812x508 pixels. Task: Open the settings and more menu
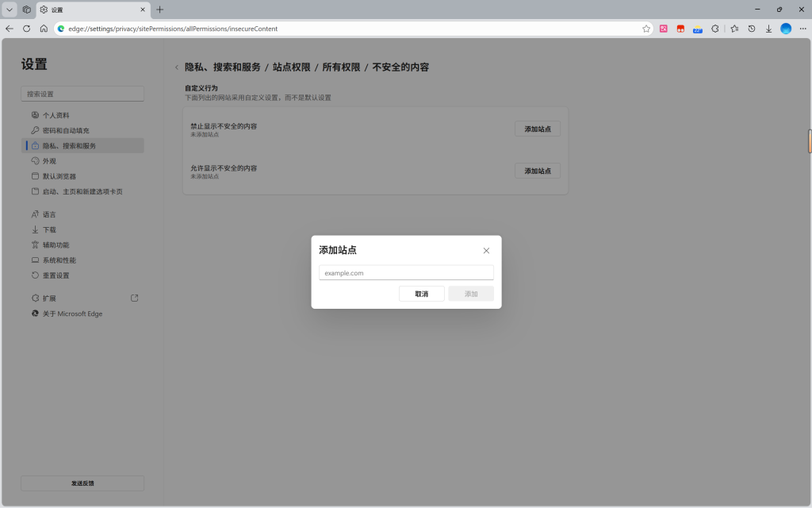click(x=802, y=29)
